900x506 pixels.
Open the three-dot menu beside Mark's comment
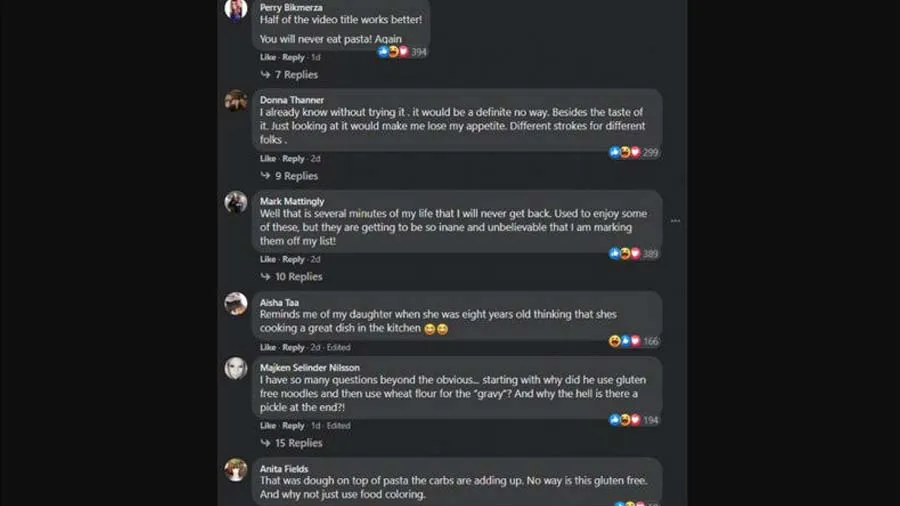(675, 221)
